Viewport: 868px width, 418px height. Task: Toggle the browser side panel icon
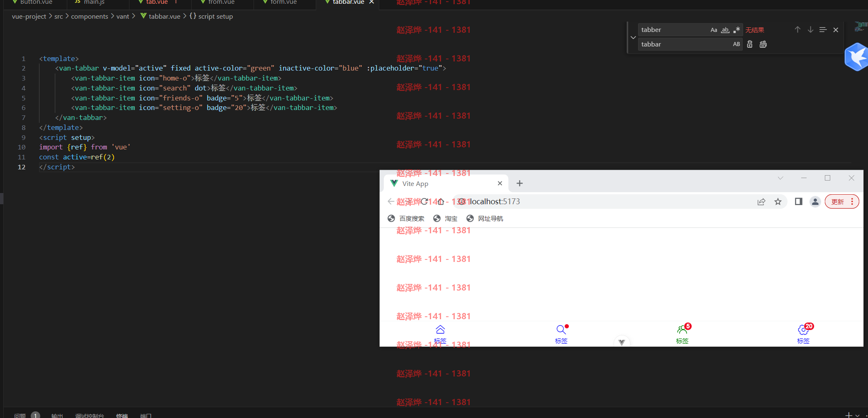pyautogui.click(x=798, y=202)
